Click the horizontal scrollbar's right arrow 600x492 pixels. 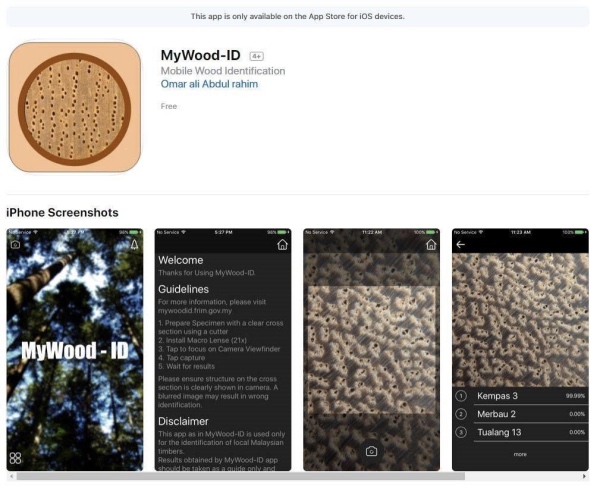click(584, 476)
